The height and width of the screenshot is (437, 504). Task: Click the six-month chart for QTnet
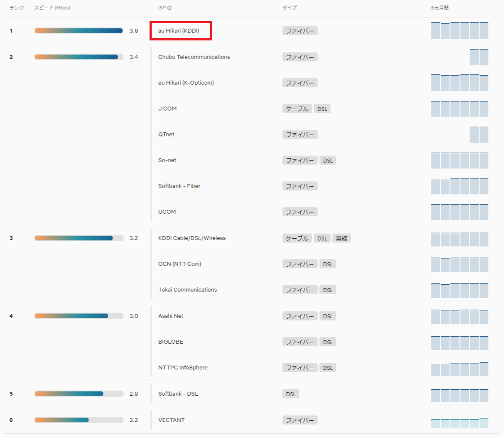pos(479,135)
